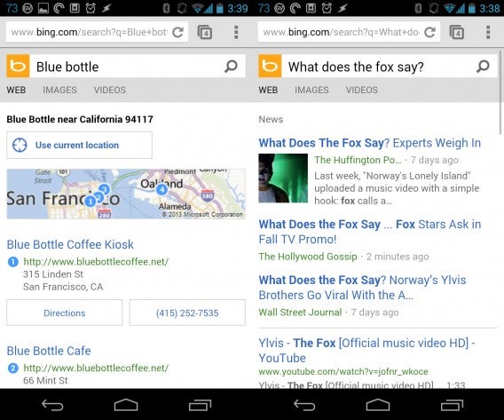Screen dimensions: 504x420
Task: Select map pin number 1
Action: 91,202
